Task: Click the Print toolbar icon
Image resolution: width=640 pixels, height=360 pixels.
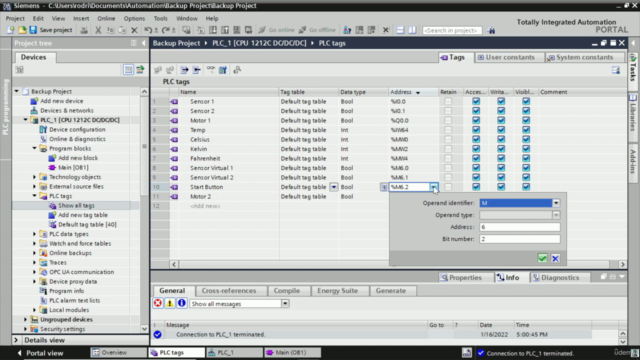Action: click(x=84, y=30)
